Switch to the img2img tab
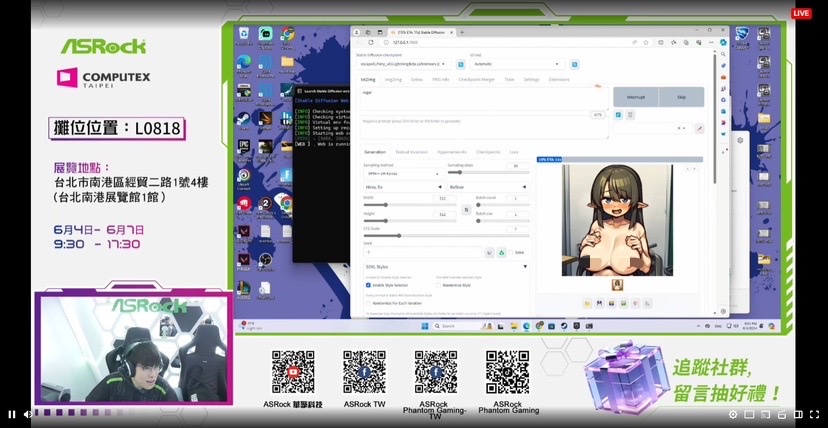The image size is (828, 428). coord(393,78)
